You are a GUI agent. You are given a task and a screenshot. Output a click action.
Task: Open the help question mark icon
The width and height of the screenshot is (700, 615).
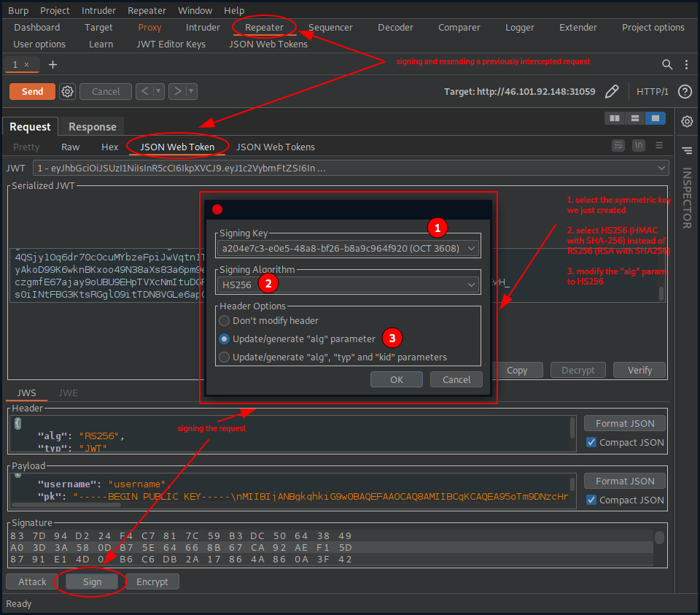click(x=684, y=91)
